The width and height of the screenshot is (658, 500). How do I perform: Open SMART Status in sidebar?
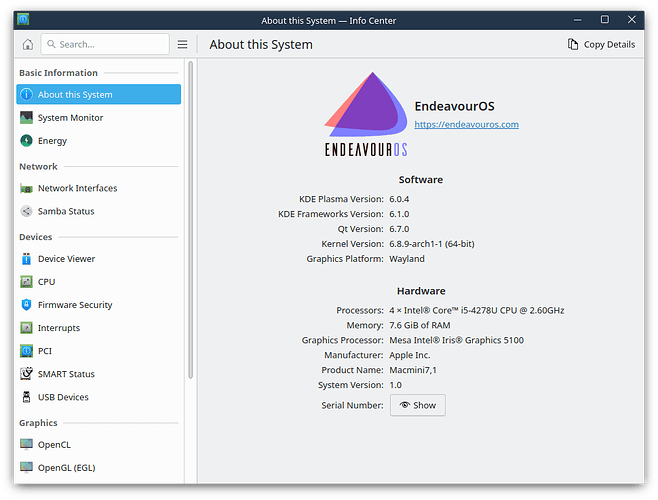[66, 374]
